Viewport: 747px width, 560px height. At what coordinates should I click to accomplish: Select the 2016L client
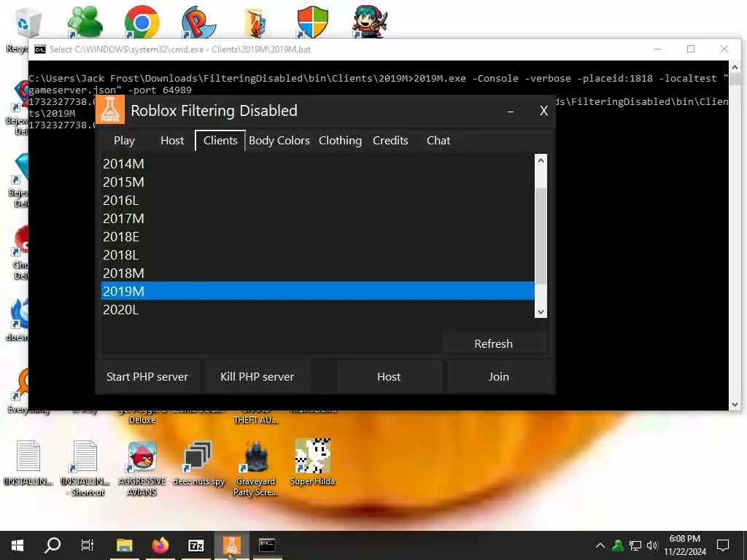coord(317,201)
